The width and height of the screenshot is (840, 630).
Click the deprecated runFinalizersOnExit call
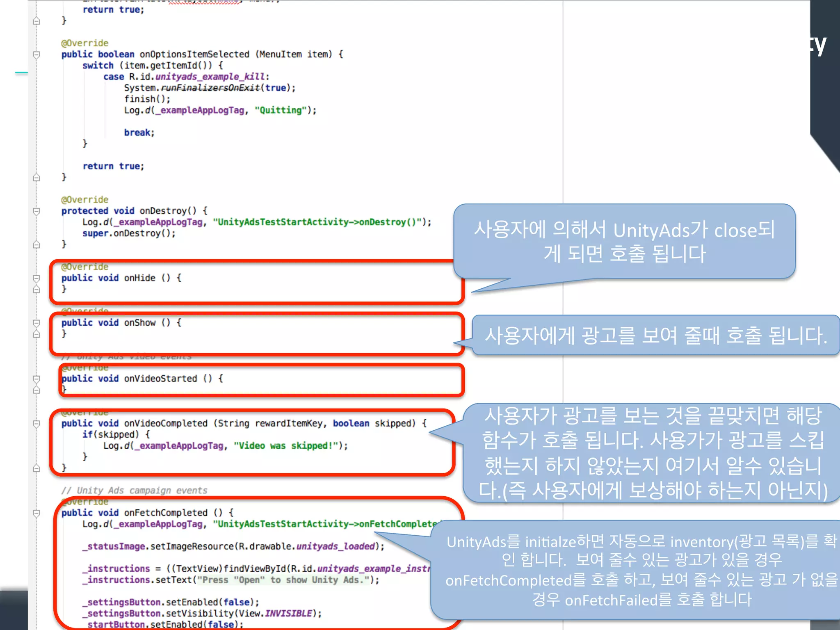pyautogui.click(x=210, y=88)
